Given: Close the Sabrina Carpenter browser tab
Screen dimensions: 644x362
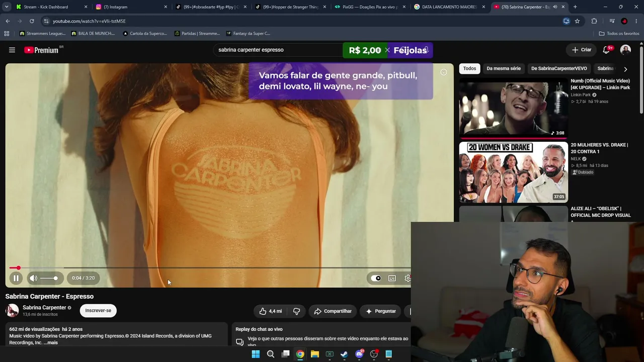Looking at the screenshot, I should click(563, 7).
